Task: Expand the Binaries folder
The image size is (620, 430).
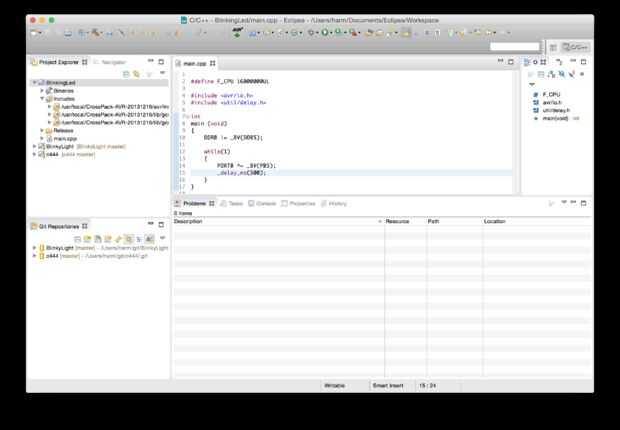Action: click(42, 91)
